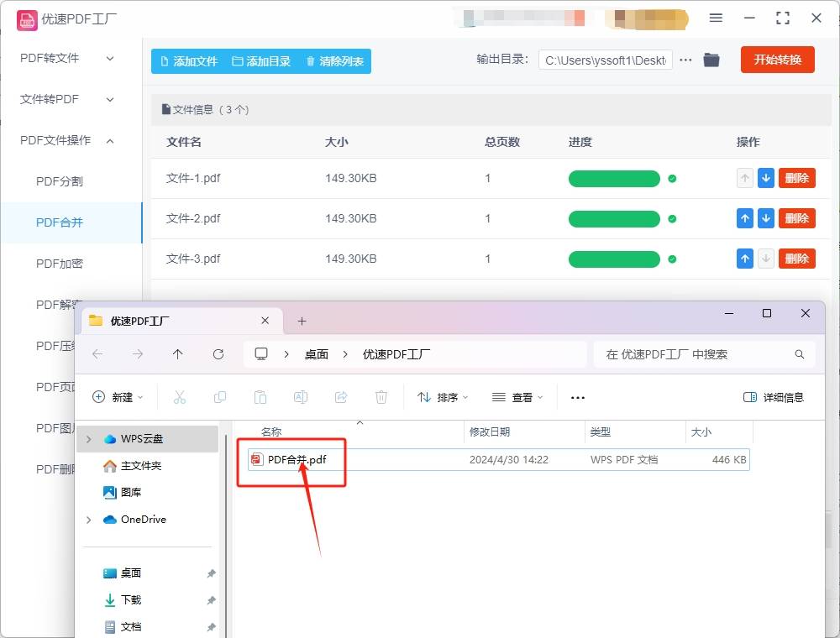This screenshot has height=638, width=840.
Task: Refresh the Explorer folder view
Action: click(218, 354)
